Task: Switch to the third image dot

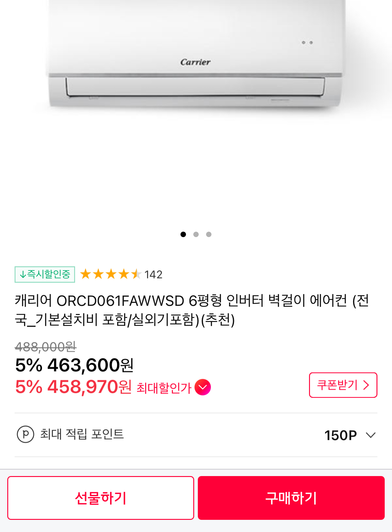Action: coord(209,234)
